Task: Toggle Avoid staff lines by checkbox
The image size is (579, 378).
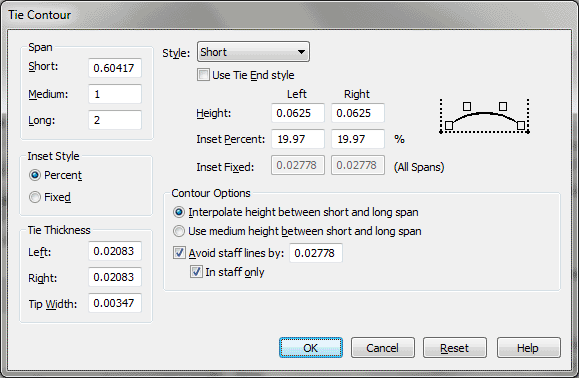Action: [x=179, y=253]
